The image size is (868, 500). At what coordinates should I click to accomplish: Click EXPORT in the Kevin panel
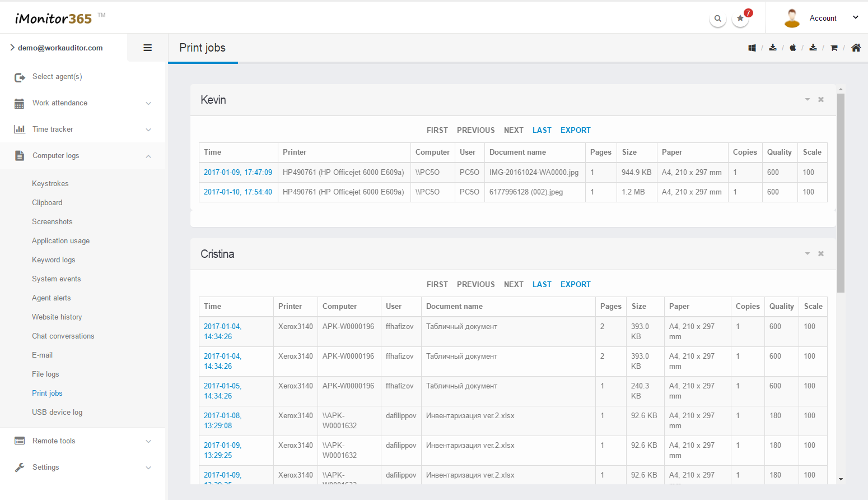tap(575, 130)
